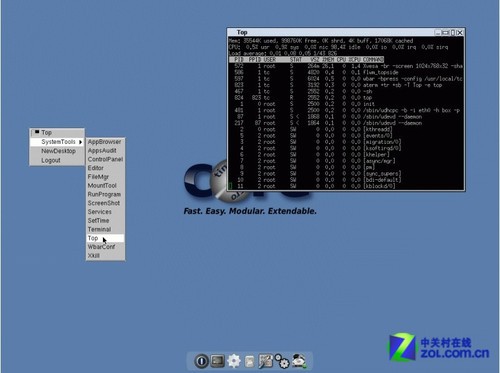This screenshot has height=373, width=500.
Task: Click the horizontal maximize button of Top window
Action: coord(445,33)
